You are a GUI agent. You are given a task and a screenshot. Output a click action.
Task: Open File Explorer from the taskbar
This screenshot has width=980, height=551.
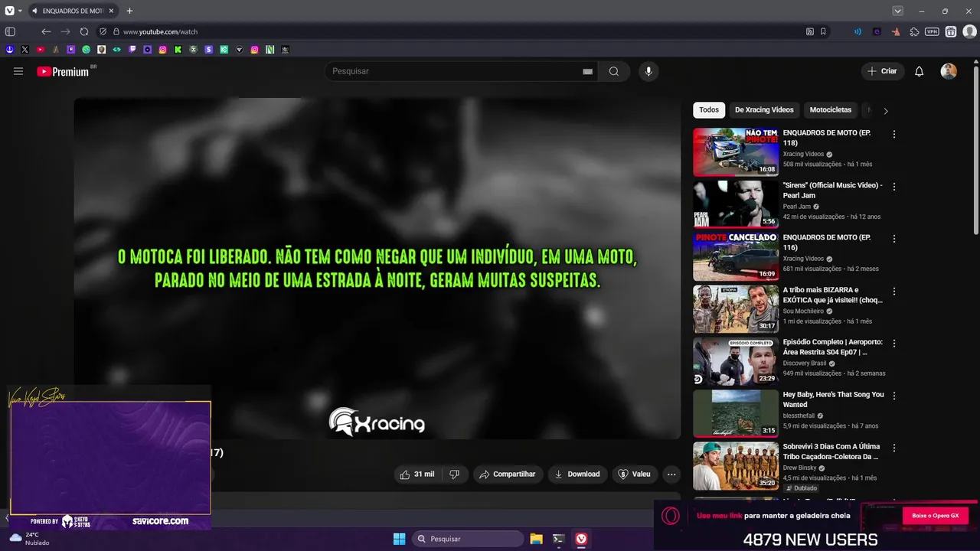pyautogui.click(x=537, y=539)
